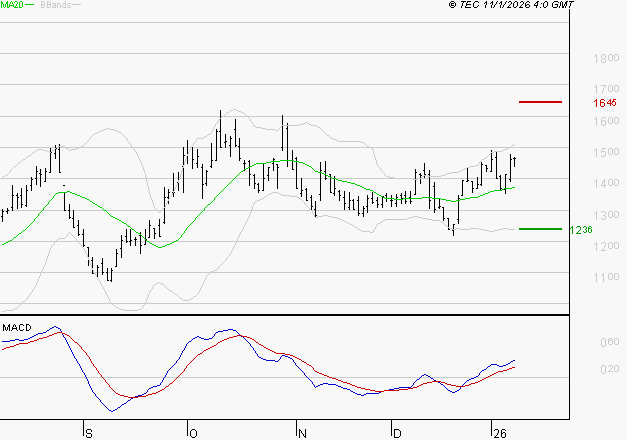Click the MACD panel label
The width and height of the screenshot is (627, 440).
[17, 328]
